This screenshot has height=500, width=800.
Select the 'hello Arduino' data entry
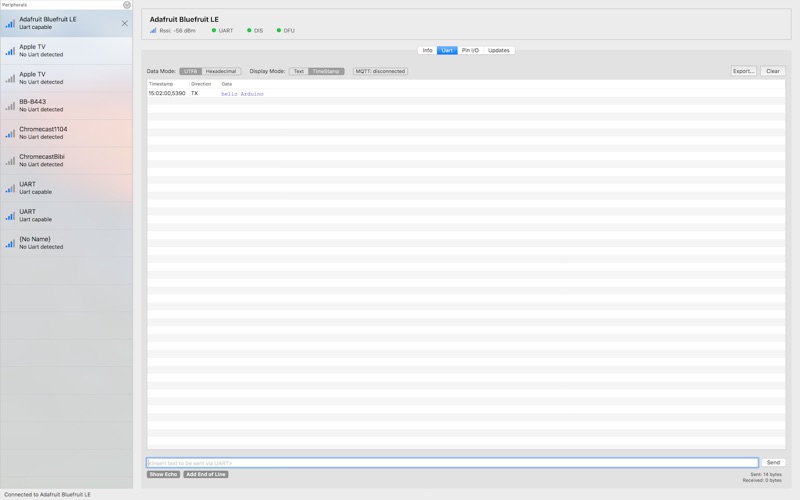coord(242,94)
